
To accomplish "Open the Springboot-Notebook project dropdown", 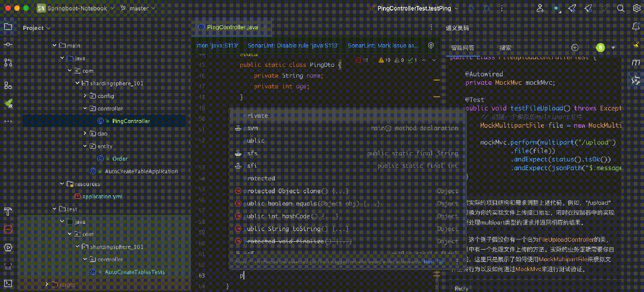I will coord(75,8).
